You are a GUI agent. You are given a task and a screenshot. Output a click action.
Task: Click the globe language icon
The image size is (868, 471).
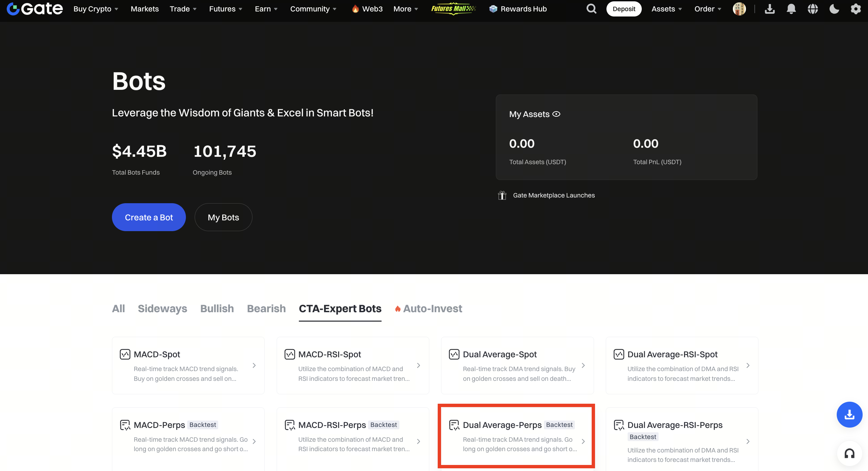(813, 9)
